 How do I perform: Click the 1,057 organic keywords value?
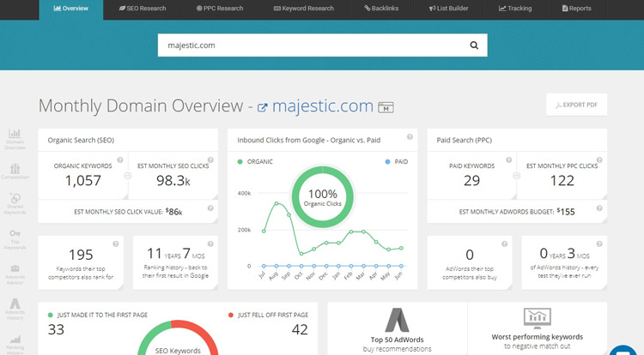pos(83,180)
